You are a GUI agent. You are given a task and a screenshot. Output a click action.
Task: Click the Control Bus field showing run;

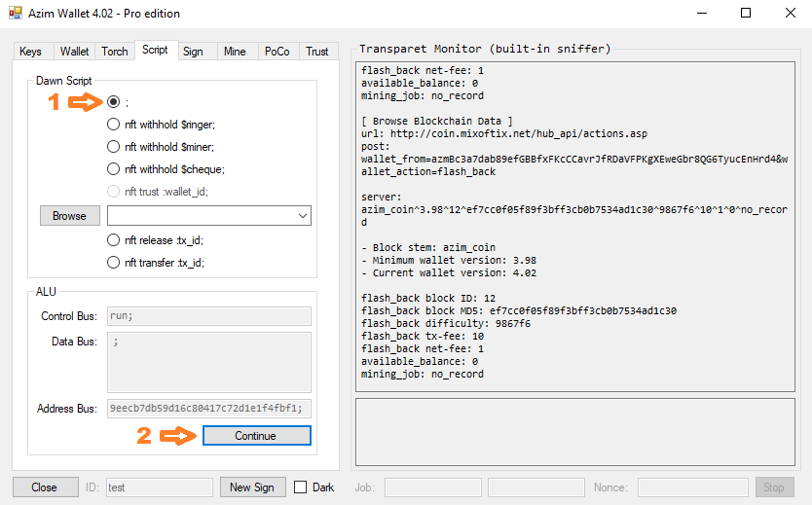(209, 316)
